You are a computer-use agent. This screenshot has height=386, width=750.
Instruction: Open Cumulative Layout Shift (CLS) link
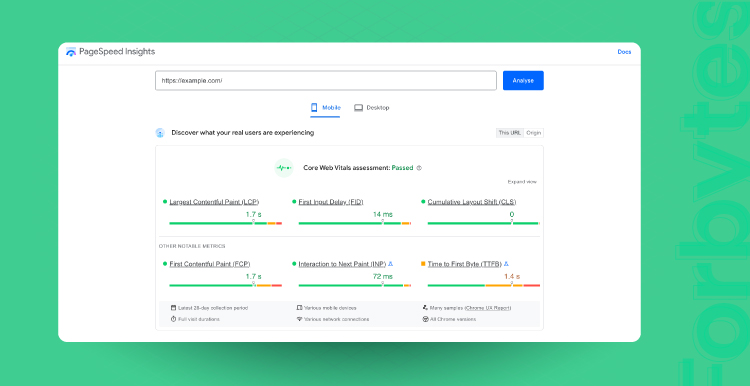click(x=472, y=202)
